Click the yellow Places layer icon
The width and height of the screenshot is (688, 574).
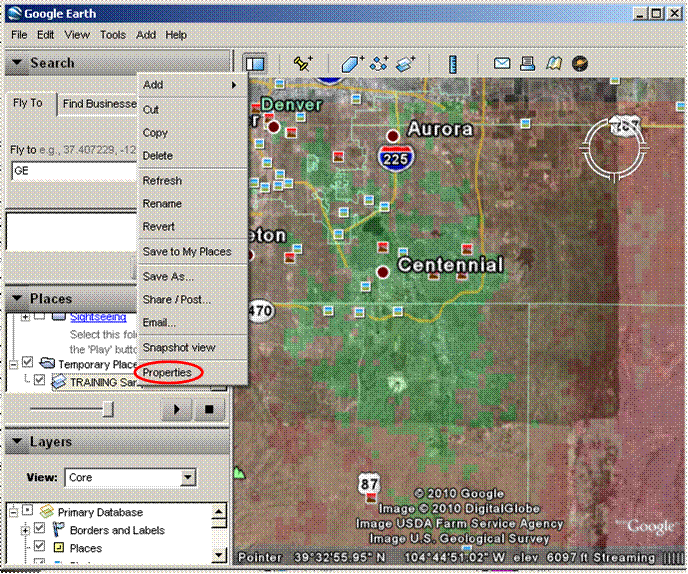pos(58,548)
